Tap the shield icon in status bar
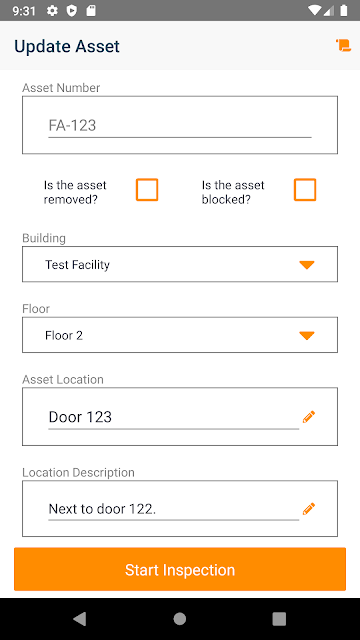This screenshot has width=360, height=640. point(72,11)
